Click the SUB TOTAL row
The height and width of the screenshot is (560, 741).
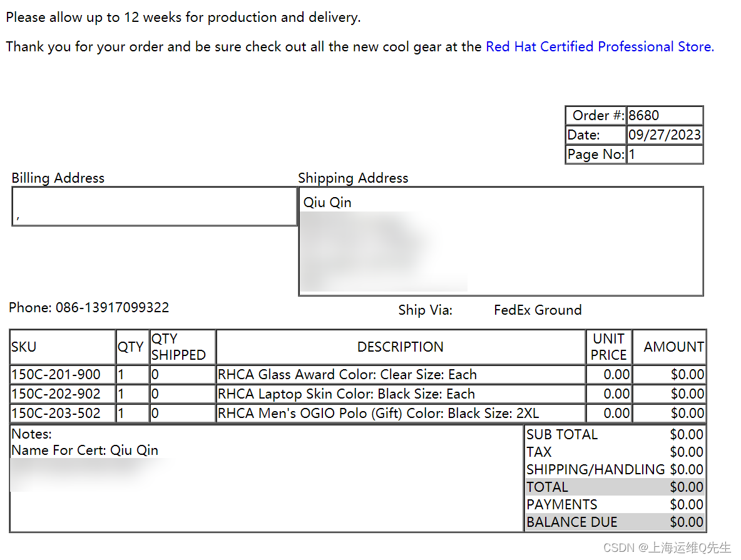point(615,434)
